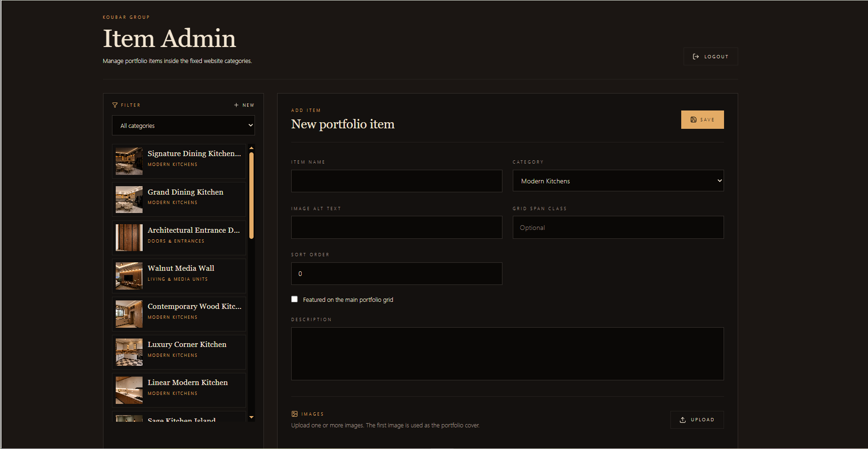
Task: Click the 'Luxury Corner Kitchen' title
Action: pos(187,344)
